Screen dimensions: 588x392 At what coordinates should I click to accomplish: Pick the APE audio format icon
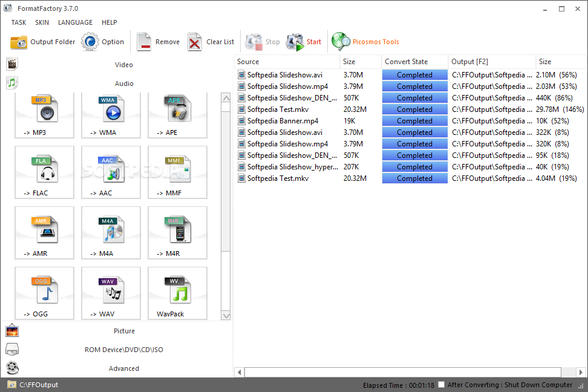click(177, 115)
